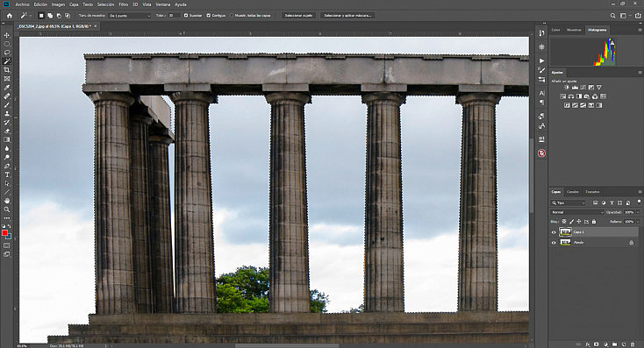This screenshot has width=644, height=348.
Task: Open blend mode Normal dropdown
Action: pos(577,212)
